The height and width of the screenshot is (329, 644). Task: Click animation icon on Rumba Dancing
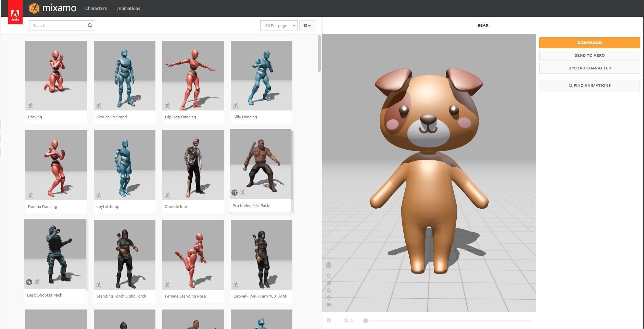(30, 196)
